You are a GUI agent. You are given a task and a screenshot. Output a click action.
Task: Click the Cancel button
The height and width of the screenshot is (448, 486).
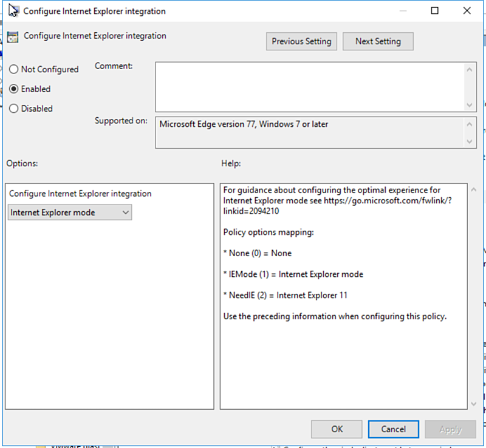[394, 429]
